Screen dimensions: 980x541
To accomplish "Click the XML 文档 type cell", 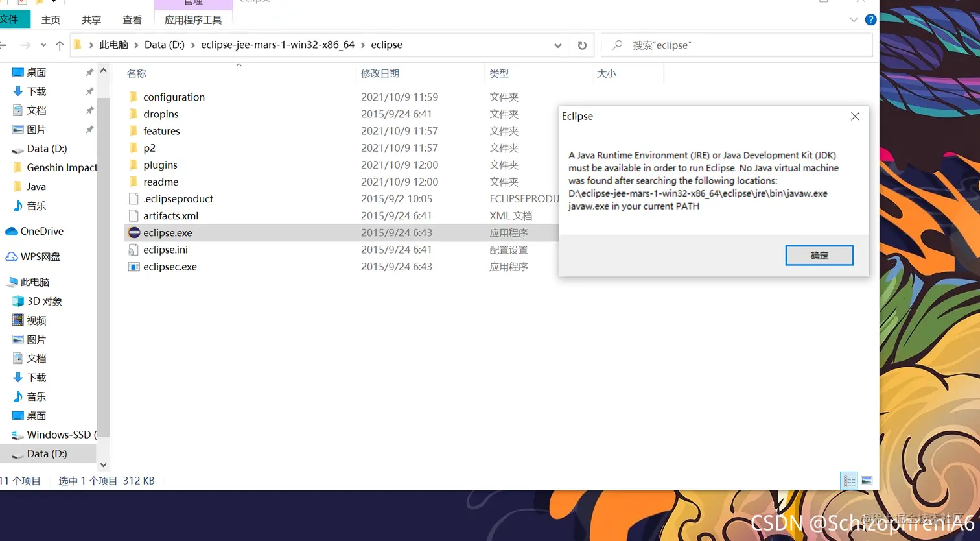I will 511,216.
